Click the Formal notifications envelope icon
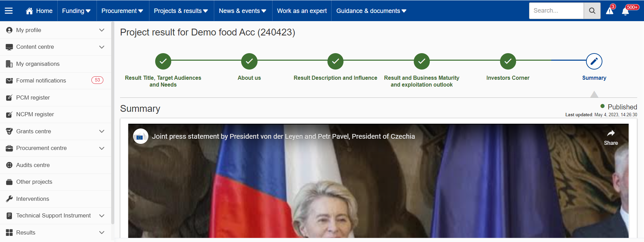 click(x=9, y=81)
